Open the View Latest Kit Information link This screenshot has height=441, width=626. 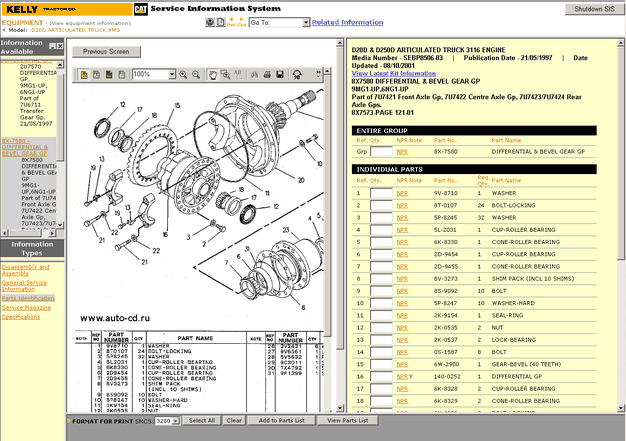[396, 74]
